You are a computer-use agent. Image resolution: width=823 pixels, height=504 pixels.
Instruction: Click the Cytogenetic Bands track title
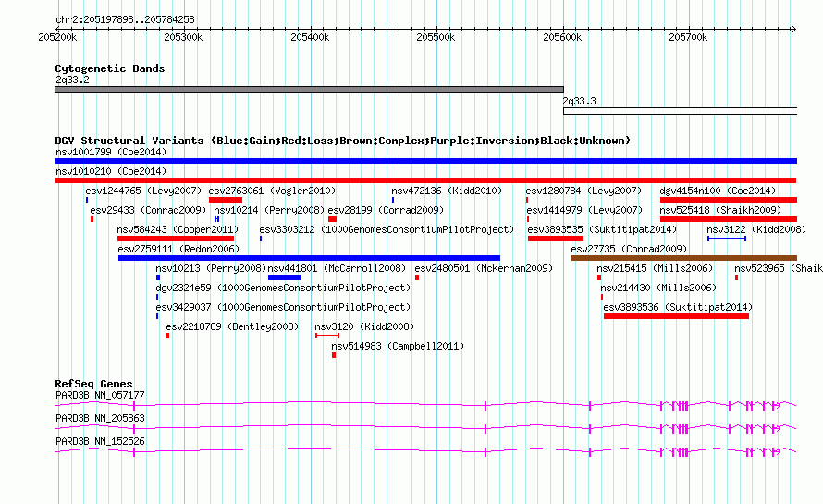(x=110, y=68)
